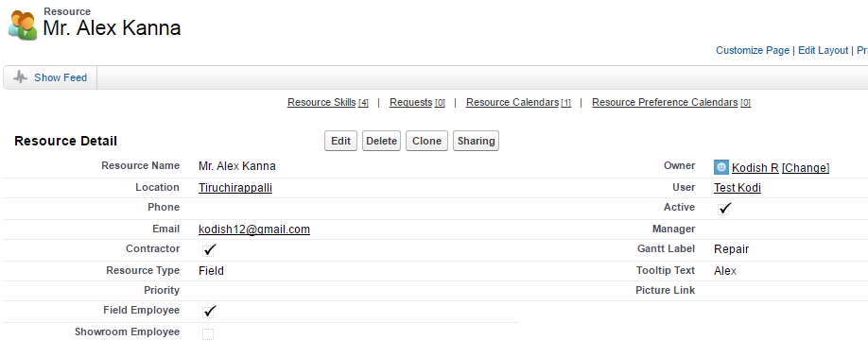Click the Resource people icon beside the name

click(23, 25)
